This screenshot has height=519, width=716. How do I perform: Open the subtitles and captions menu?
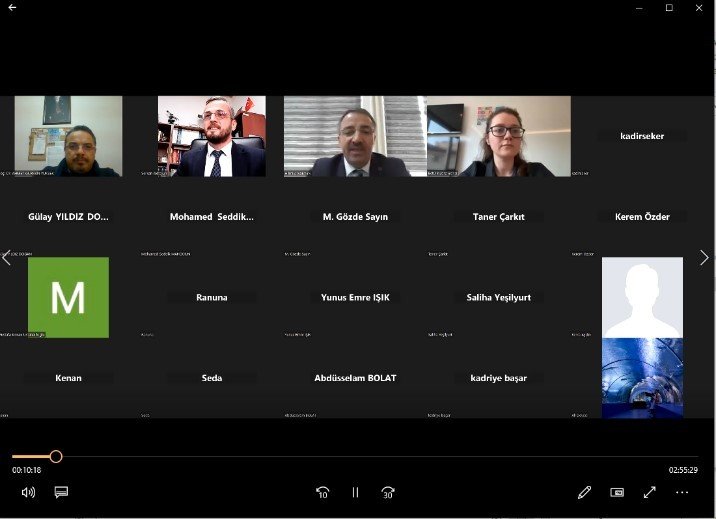coord(61,492)
